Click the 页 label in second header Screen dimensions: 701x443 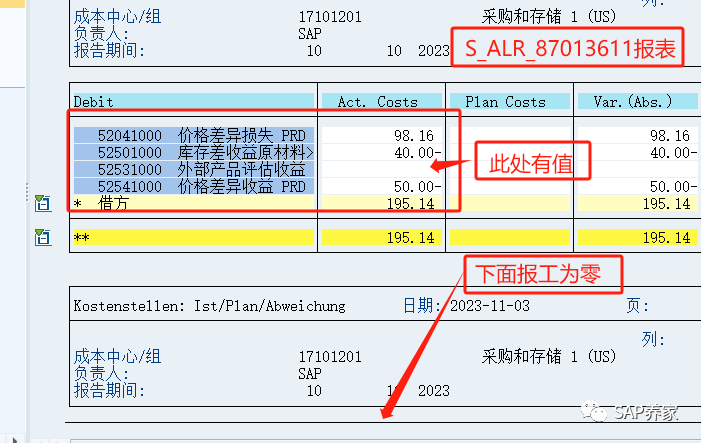point(638,306)
